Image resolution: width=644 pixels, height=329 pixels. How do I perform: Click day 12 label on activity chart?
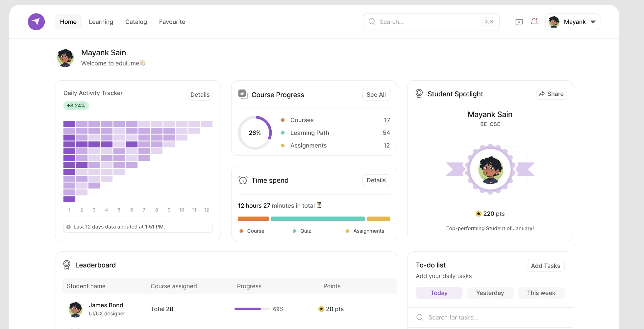coord(207,210)
